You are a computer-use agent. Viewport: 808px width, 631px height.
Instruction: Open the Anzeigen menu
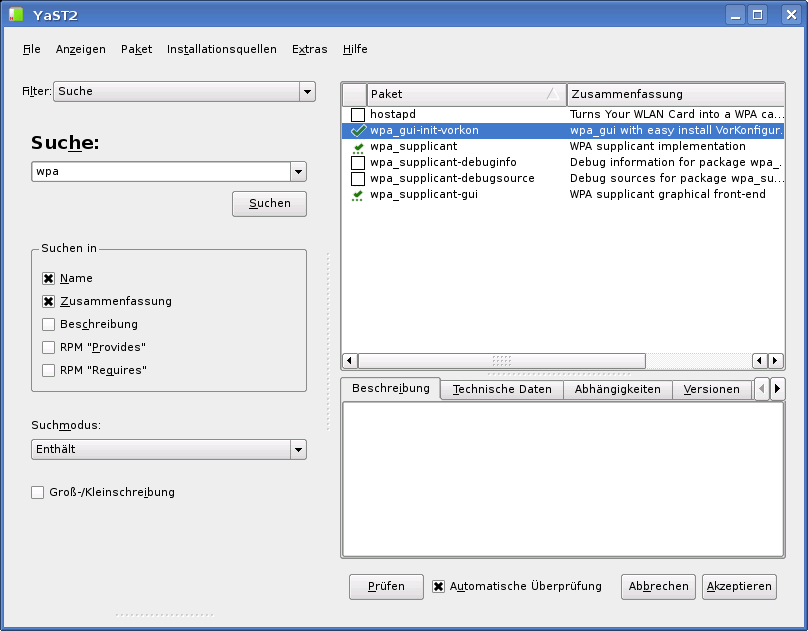(81, 49)
